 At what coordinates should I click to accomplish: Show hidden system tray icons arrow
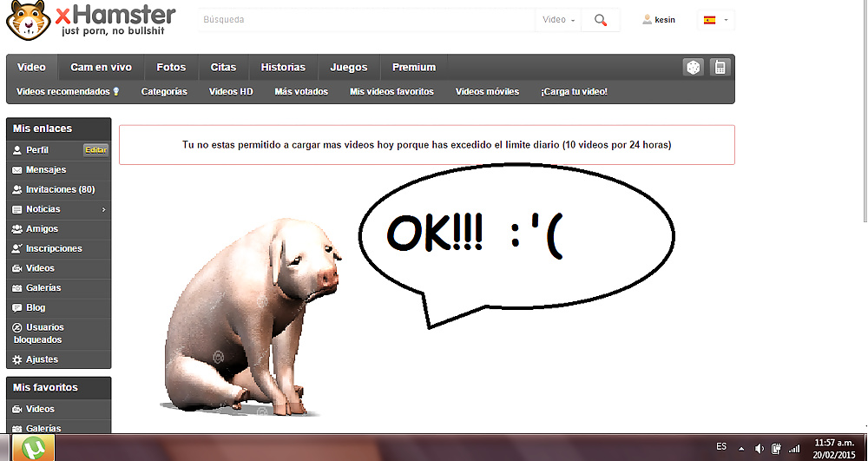(x=740, y=448)
